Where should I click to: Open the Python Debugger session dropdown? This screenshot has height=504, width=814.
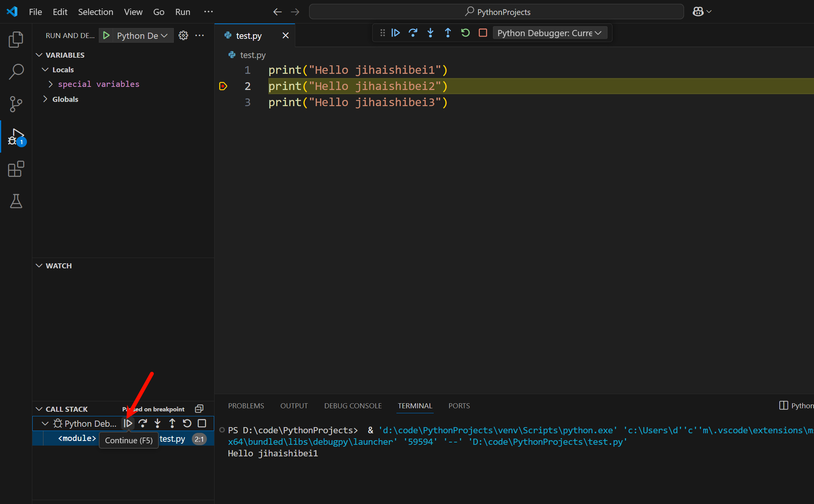coord(550,33)
